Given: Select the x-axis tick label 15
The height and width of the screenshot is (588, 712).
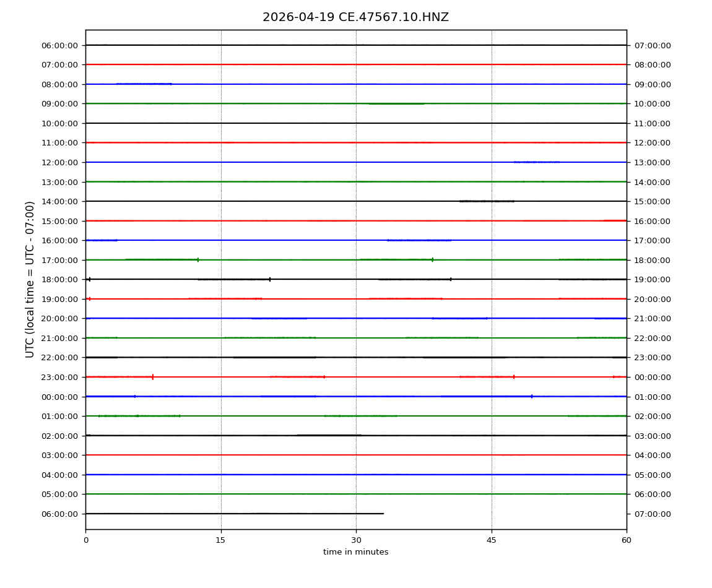Looking at the screenshot, I should pos(220,540).
